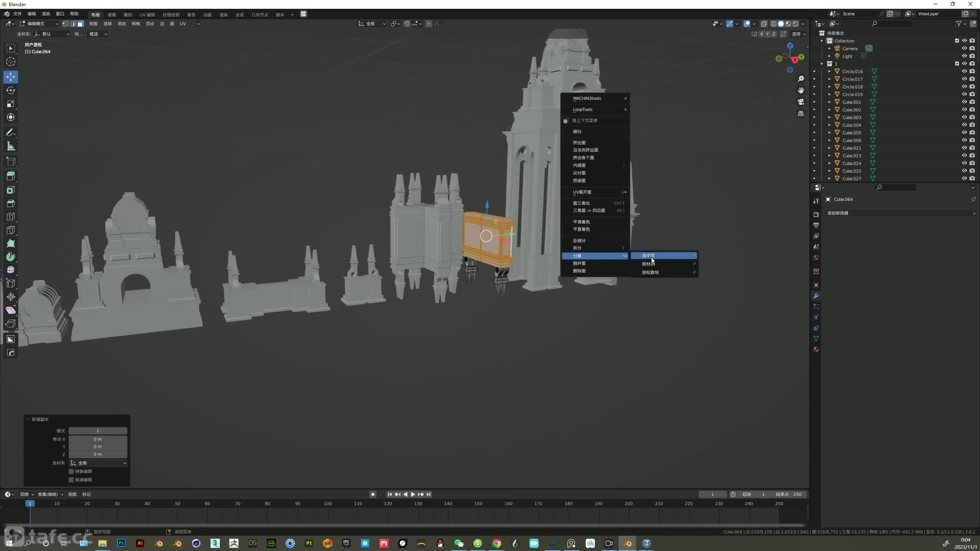Open 框选 drag mode dropdown
Viewport: 980px width, 551px height.
[x=98, y=34]
